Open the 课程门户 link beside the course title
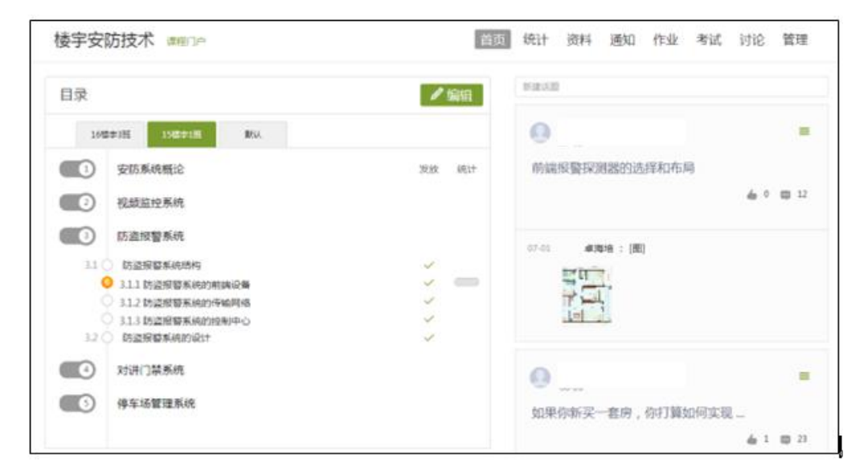The image size is (868, 476). tap(186, 42)
